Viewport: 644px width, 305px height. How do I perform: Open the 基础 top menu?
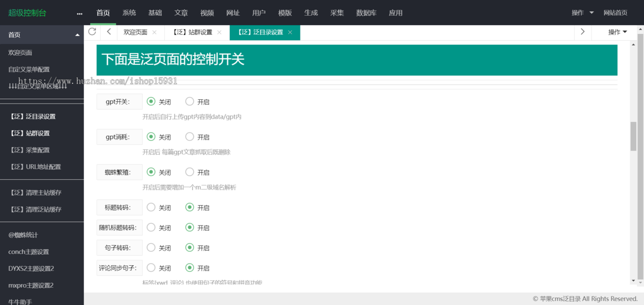155,13
